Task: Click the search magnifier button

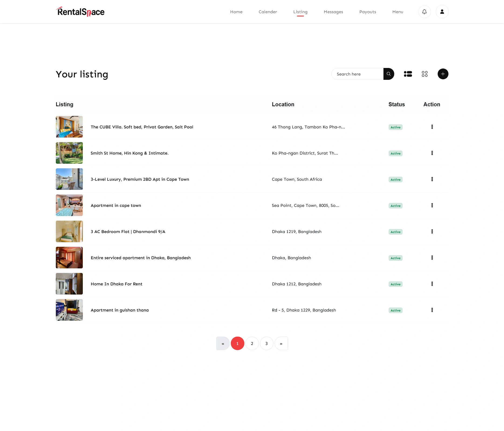Action: tap(389, 74)
